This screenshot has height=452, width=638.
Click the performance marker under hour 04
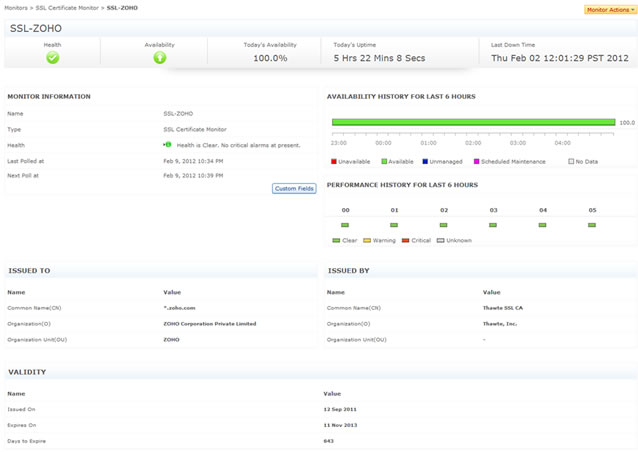click(543, 225)
